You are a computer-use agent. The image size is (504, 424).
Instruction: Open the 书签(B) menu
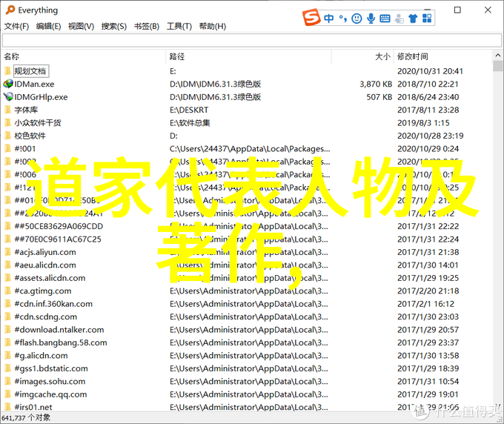point(146,26)
